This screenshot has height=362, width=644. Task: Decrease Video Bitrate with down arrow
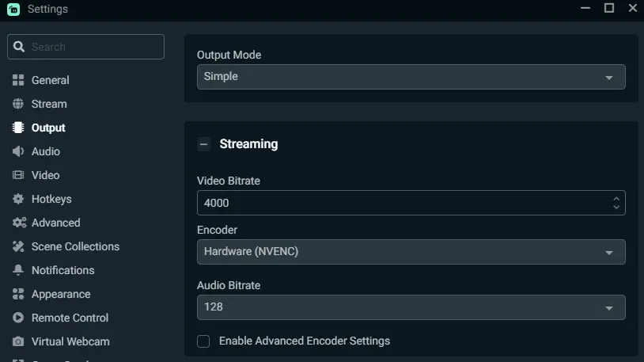(x=616, y=207)
